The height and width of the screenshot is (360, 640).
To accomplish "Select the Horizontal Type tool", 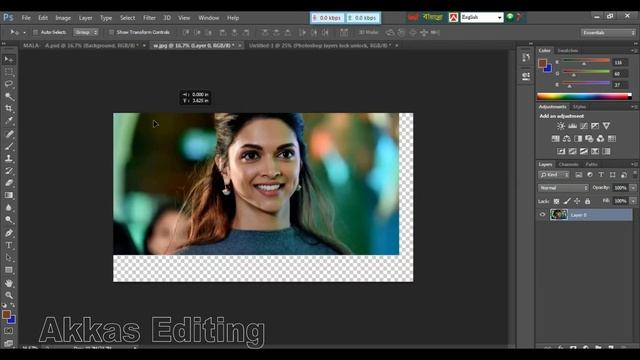I will [x=9, y=245].
